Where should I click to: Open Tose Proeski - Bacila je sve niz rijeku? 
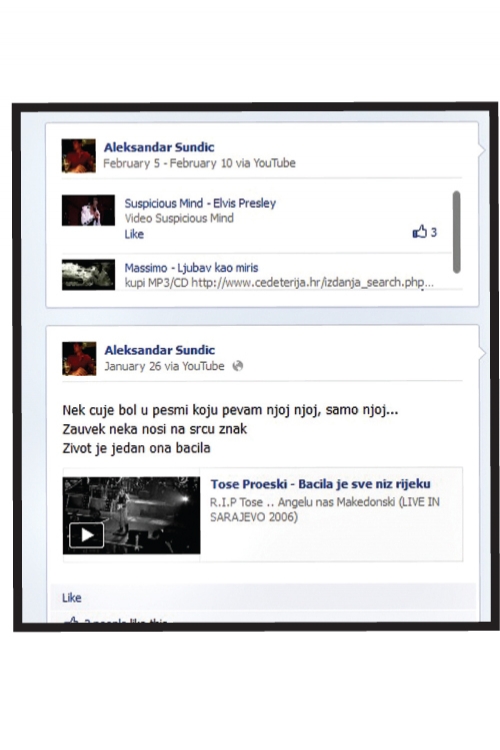(320, 484)
